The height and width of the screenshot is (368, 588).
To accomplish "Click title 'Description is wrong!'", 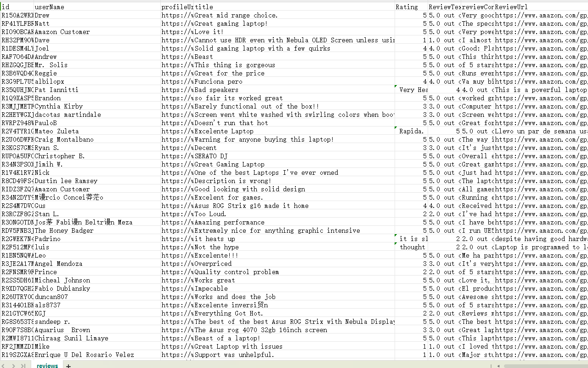I will 294,181.
